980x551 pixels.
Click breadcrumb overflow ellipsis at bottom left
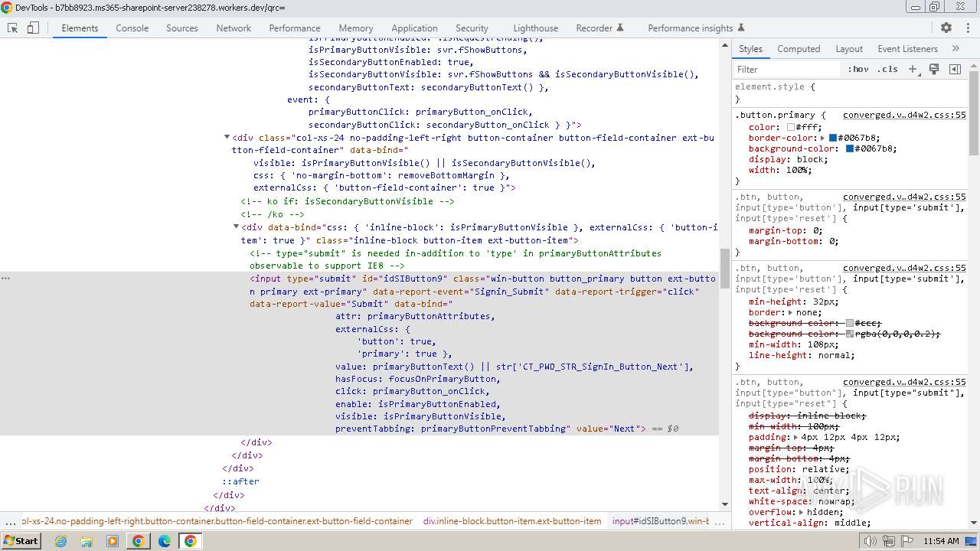tap(10, 522)
